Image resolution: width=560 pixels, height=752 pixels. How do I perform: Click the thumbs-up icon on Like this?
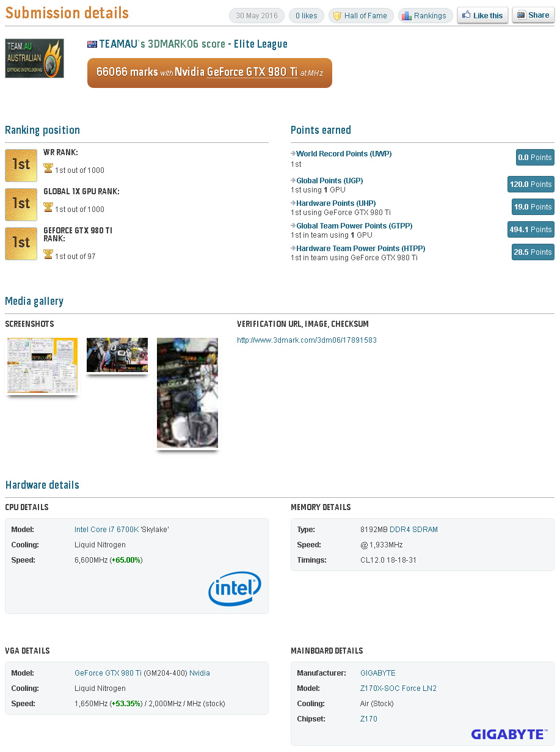467,15
